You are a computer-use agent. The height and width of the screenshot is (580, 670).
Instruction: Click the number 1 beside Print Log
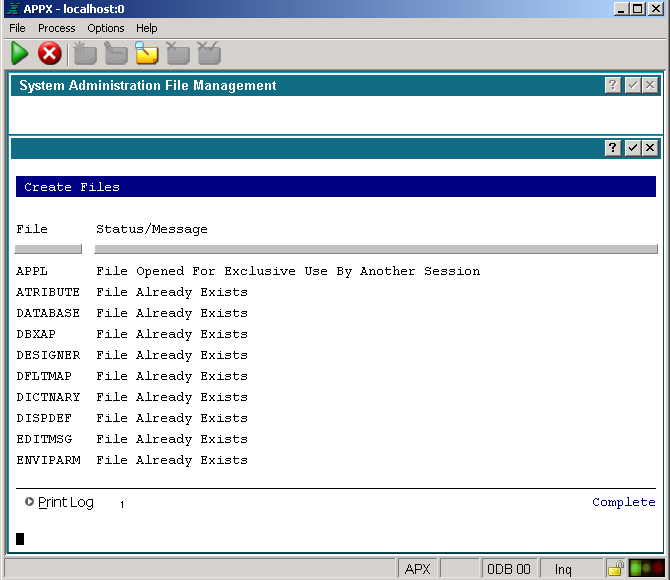[x=122, y=504]
